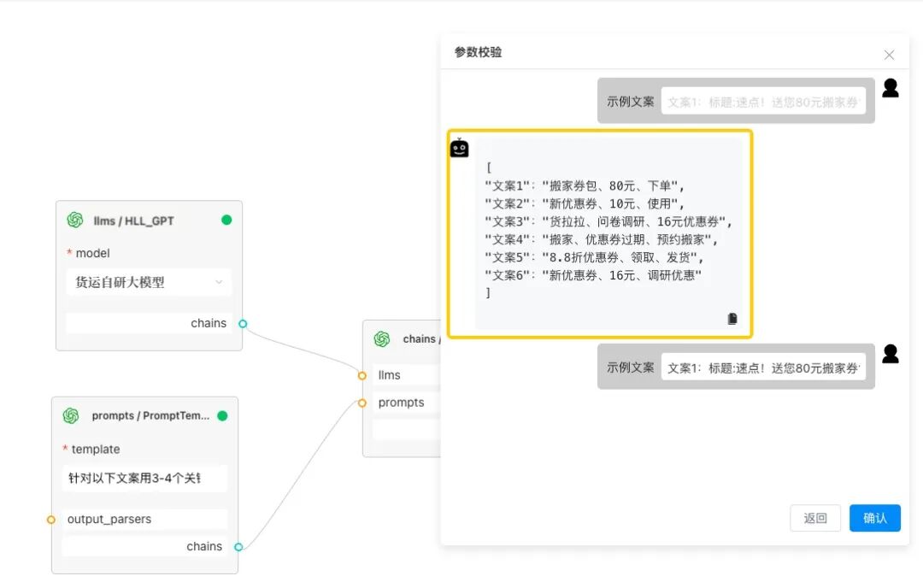
Task: Click the 确认 button
Action: pyautogui.click(x=875, y=518)
